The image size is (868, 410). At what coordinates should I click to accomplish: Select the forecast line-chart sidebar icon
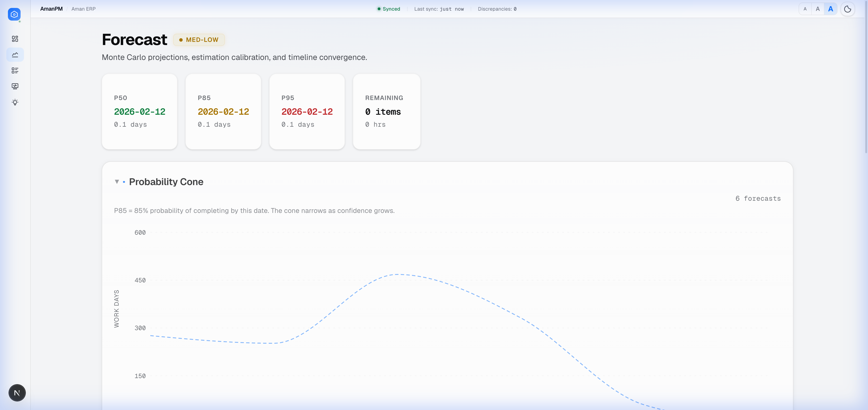(15, 55)
